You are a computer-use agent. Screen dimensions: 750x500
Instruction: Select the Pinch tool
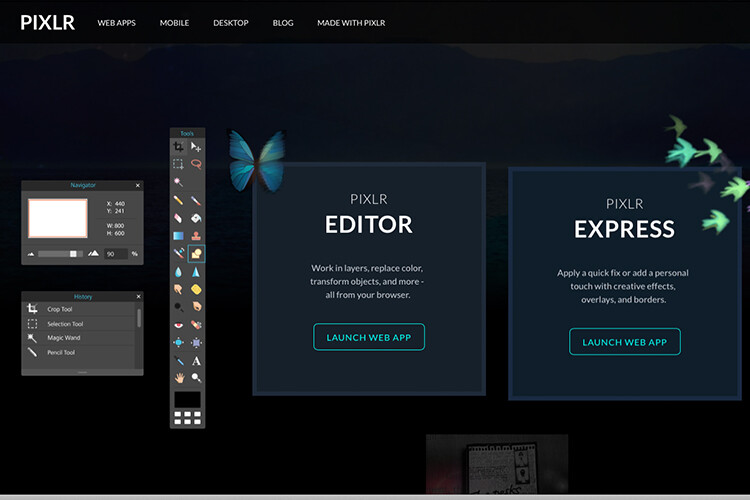(196, 342)
